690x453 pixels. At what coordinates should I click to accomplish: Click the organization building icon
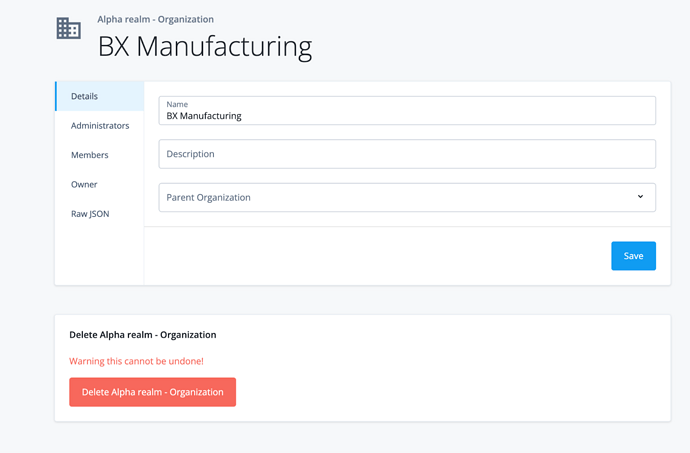pyautogui.click(x=68, y=29)
